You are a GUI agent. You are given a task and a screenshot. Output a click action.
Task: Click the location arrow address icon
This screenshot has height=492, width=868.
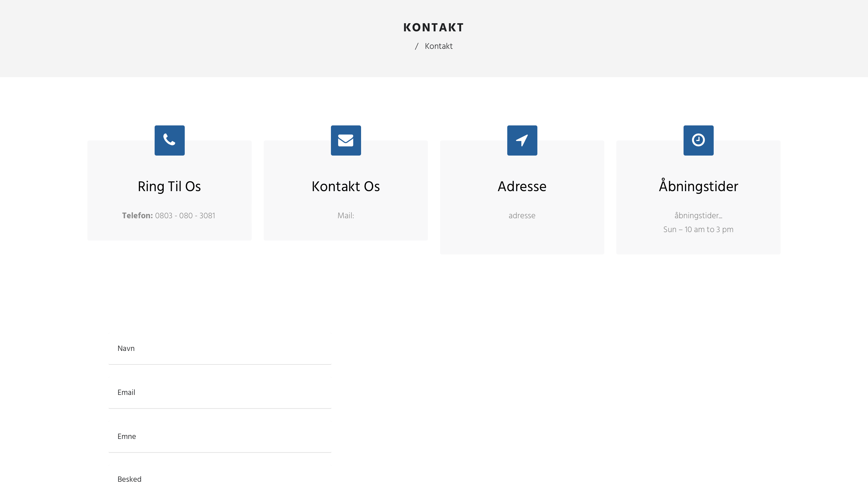522,140
